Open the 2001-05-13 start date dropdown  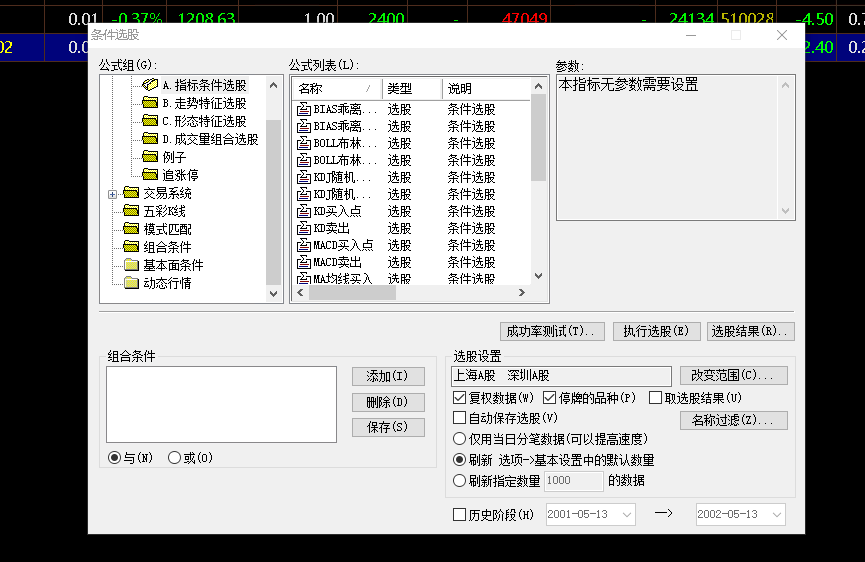[627, 515]
